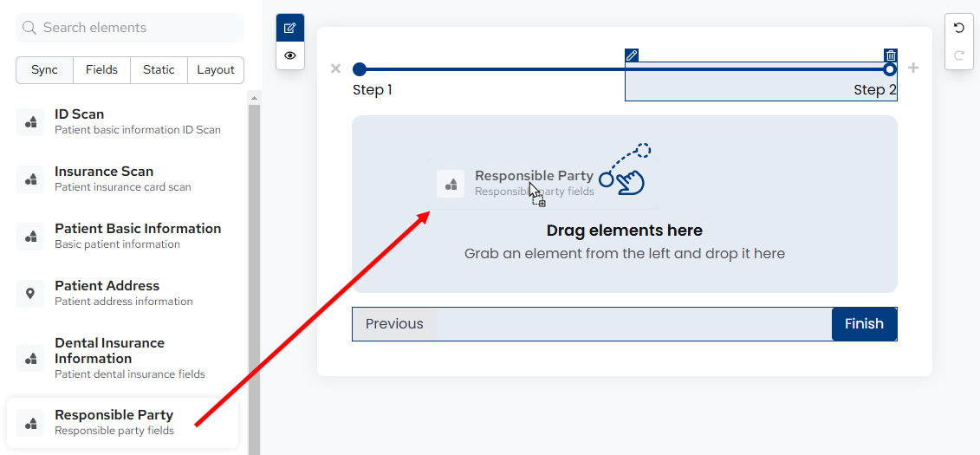Click 'Patient dental insurance fields' description
This screenshot has width=980, height=455.
pos(129,374)
